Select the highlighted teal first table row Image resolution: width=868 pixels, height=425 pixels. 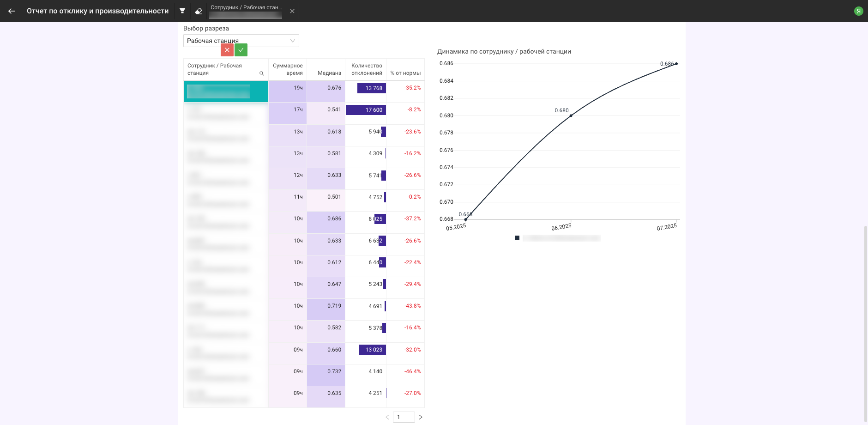(226, 91)
